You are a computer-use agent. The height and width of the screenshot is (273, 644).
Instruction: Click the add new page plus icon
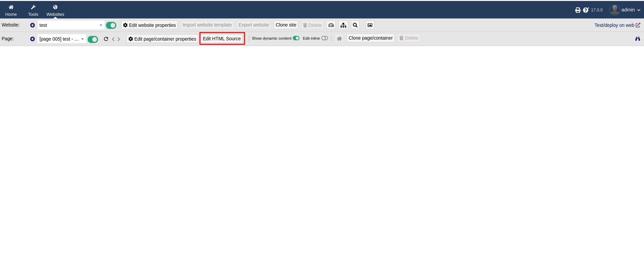pyautogui.click(x=33, y=39)
